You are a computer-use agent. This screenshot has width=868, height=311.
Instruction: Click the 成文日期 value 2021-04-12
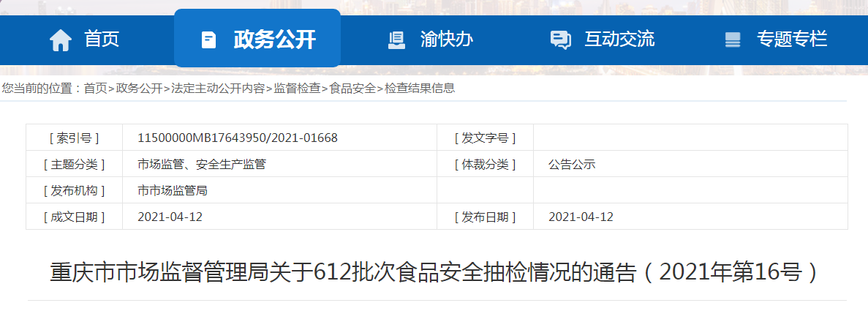[x=170, y=217]
